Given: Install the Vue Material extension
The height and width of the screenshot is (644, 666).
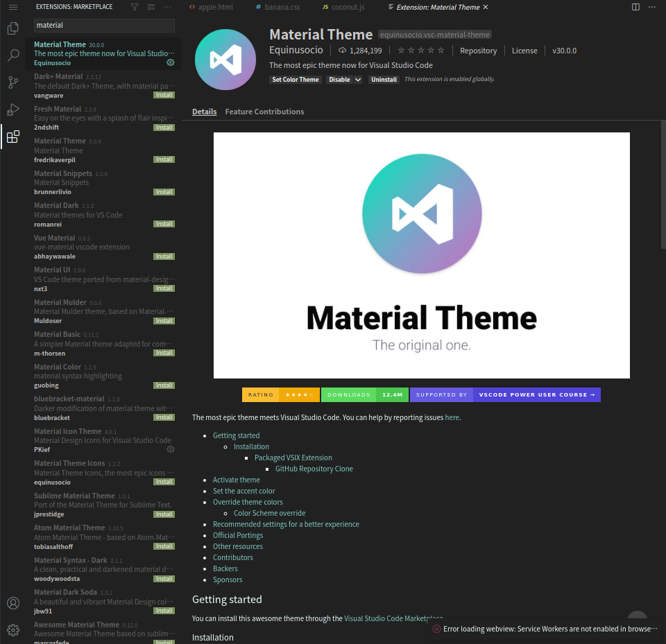Looking at the screenshot, I should tap(164, 256).
